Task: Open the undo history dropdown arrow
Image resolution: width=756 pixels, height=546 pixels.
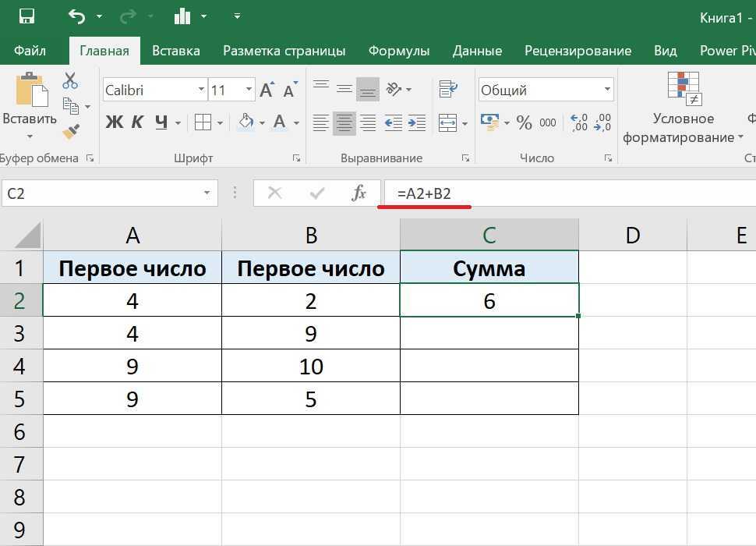Action: (99, 16)
